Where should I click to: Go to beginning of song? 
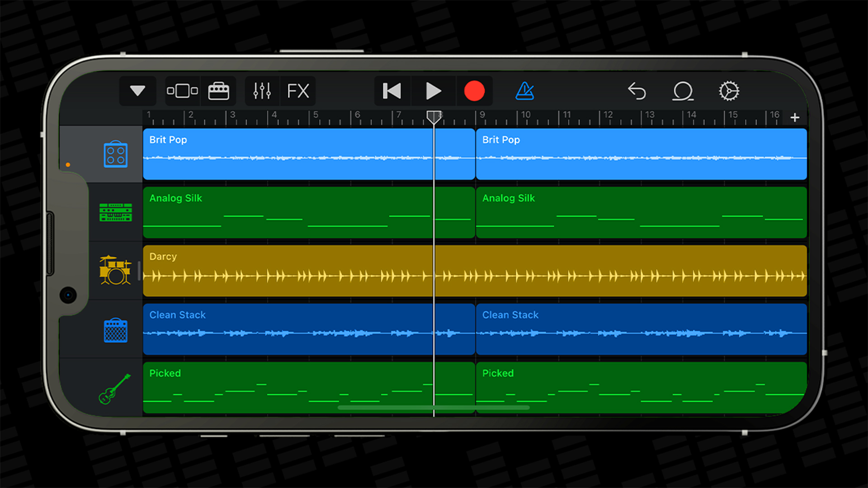(x=392, y=91)
